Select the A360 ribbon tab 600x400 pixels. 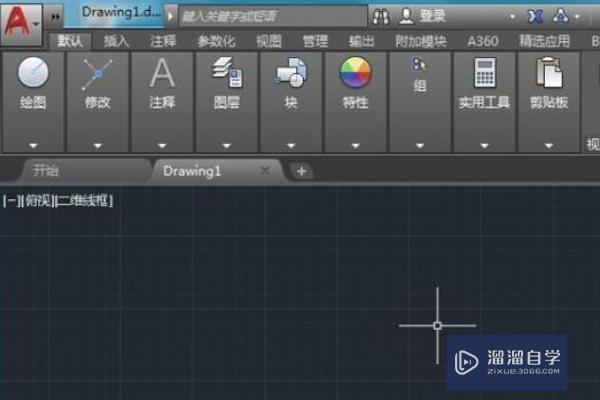[483, 41]
